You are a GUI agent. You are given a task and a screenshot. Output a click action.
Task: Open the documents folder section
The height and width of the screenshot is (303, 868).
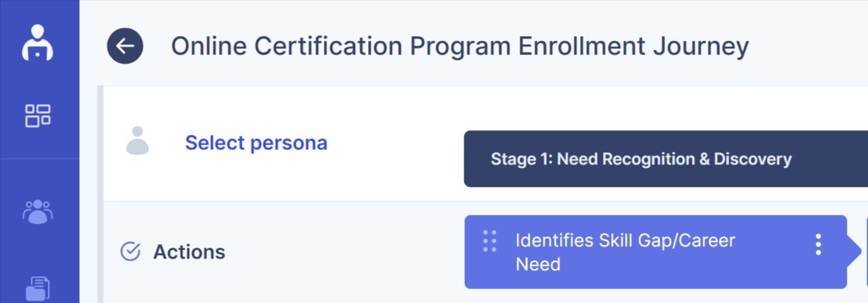pos(38,289)
